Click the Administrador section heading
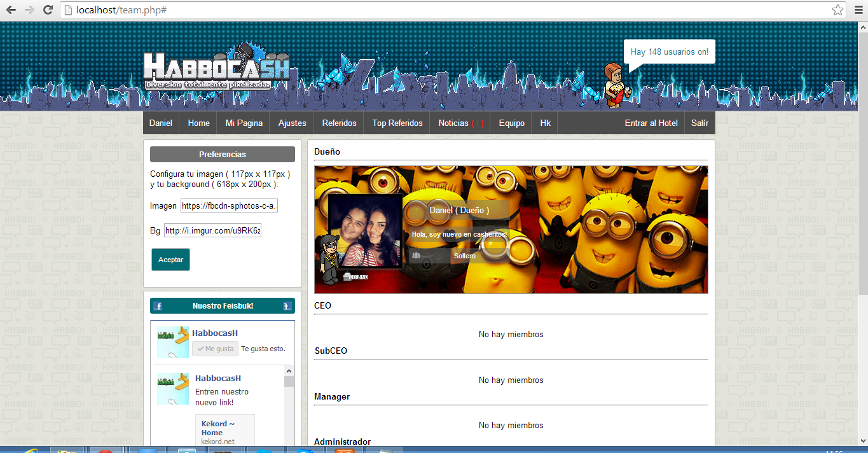 point(343,442)
